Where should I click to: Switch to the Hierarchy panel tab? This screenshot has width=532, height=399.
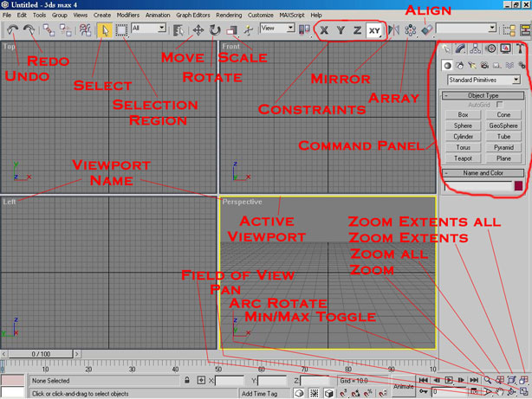[476, 48]
